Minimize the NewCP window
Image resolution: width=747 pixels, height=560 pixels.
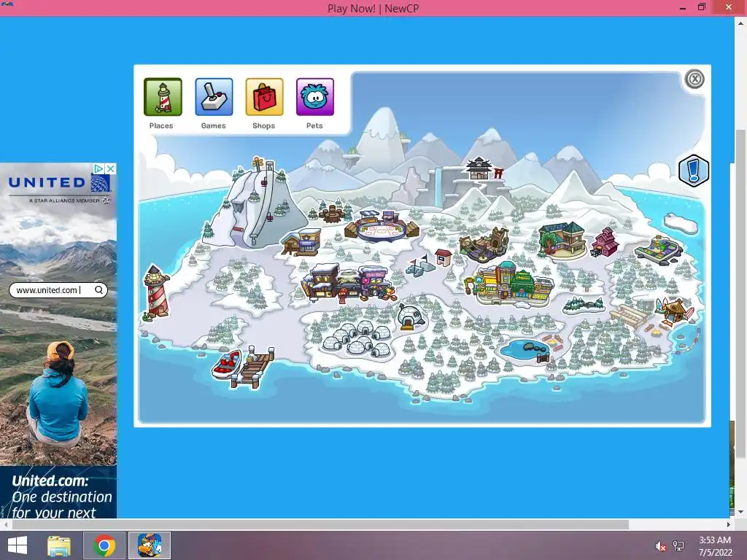pos(682,7)
